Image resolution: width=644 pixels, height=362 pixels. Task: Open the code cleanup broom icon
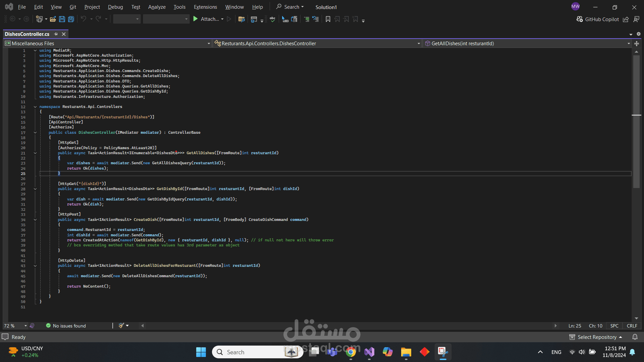[x=121, y=325]
